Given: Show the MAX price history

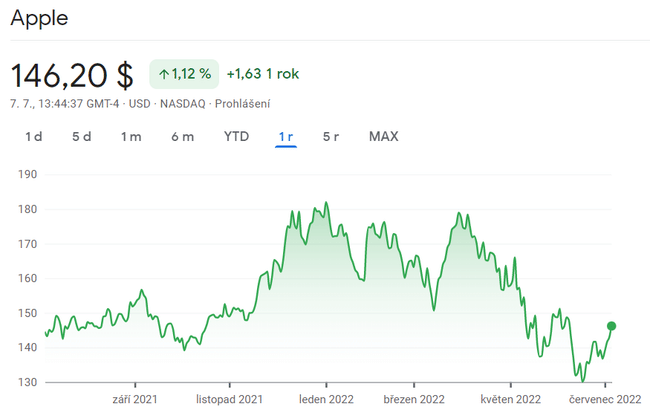Looking at the screenshot, I should tap(383, 137).
